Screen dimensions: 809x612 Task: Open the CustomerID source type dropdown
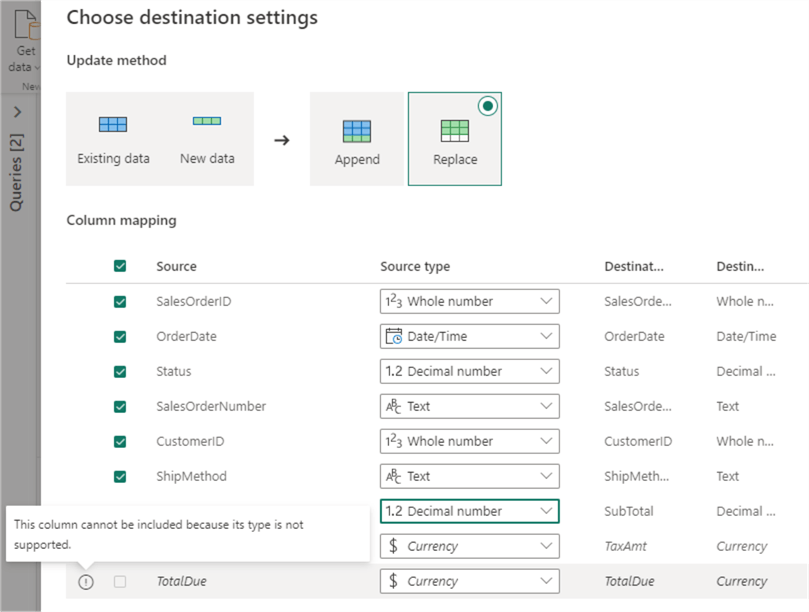tap(546, 441)
